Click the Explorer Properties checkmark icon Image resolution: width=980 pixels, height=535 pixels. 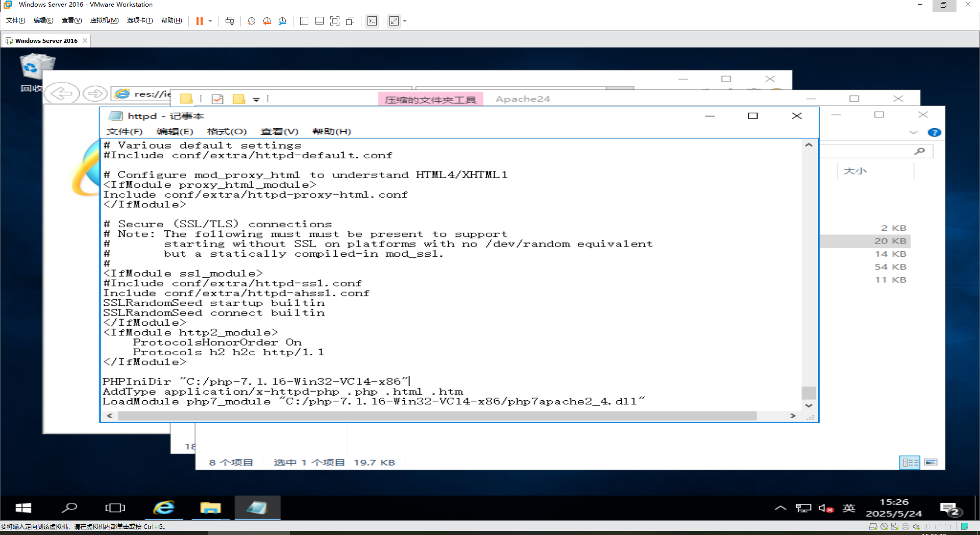point(217,99)
